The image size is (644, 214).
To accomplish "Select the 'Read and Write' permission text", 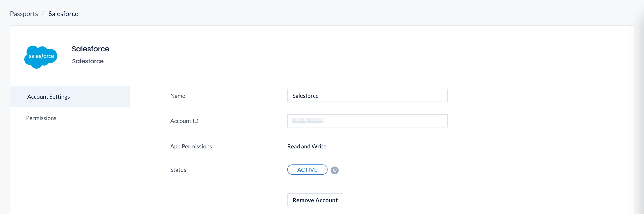I will click(307, 146).
